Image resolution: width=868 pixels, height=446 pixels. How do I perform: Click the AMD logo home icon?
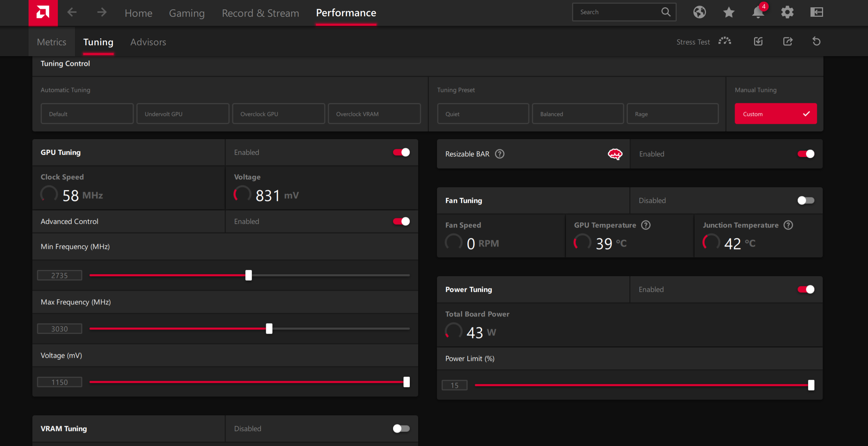point(43,13)
